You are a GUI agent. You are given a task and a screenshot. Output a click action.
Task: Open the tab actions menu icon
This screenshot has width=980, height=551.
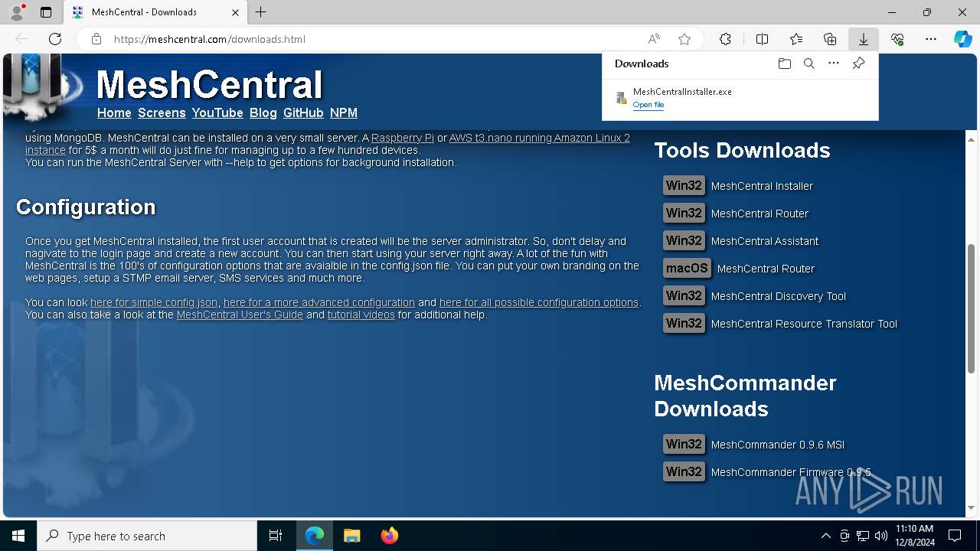(x=46, y=12)
